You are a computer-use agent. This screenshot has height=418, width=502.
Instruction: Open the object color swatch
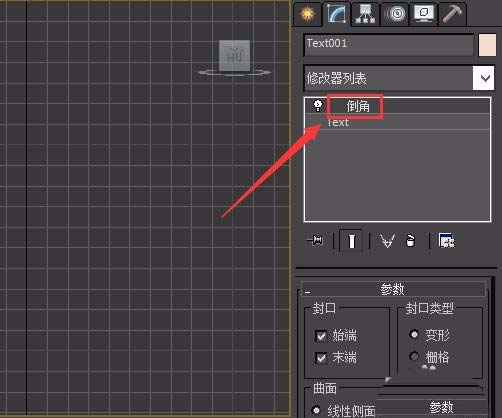pos(487,45)
